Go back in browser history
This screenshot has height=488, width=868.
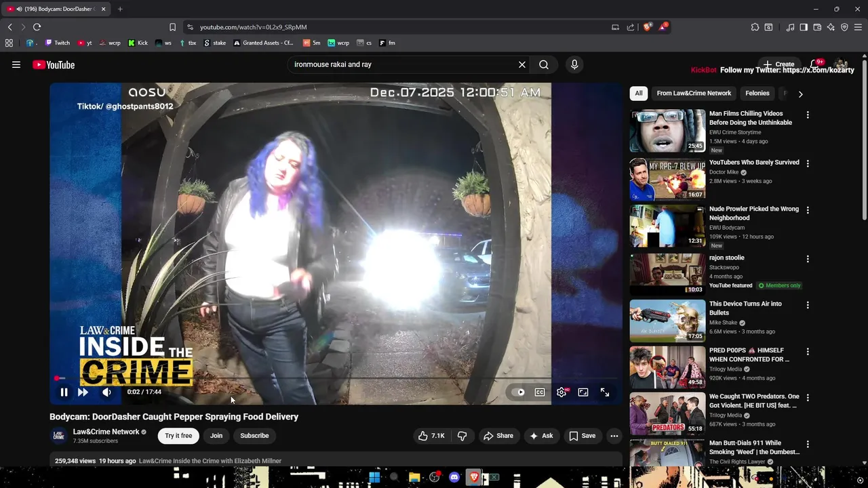9,27
